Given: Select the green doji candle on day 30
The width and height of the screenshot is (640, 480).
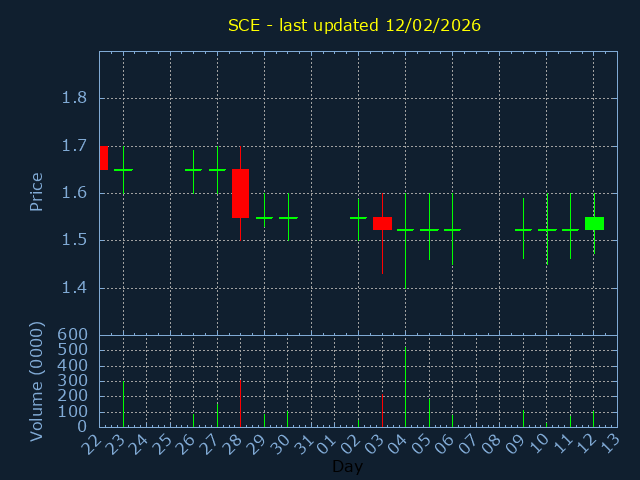Looking at the screenshot, I should coord(288,217).
